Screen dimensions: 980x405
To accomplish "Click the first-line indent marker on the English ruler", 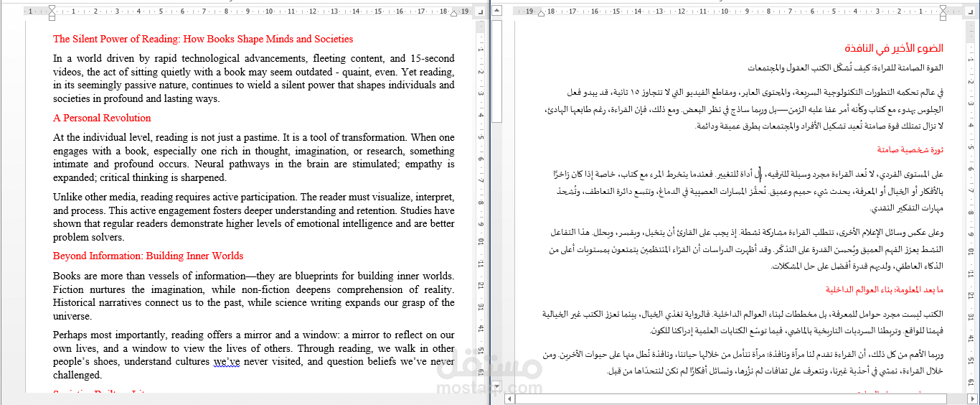I will (52, 7).
